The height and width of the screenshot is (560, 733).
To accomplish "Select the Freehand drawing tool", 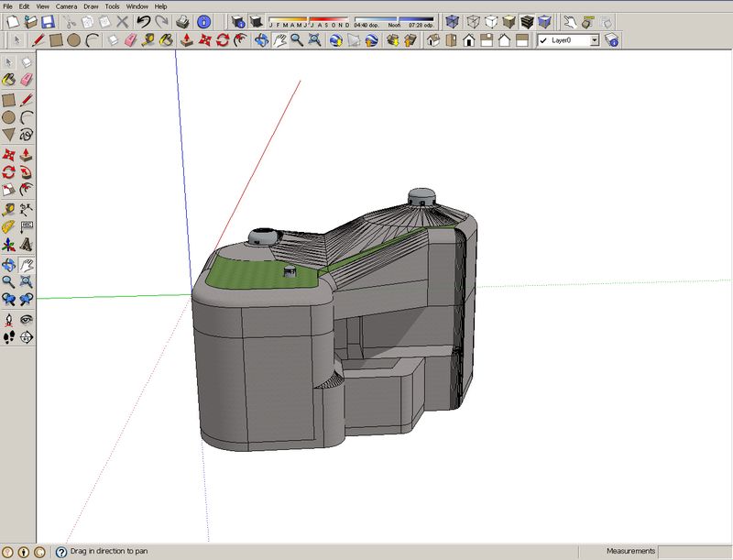I will pyautogui.click(x=27, y=135).
